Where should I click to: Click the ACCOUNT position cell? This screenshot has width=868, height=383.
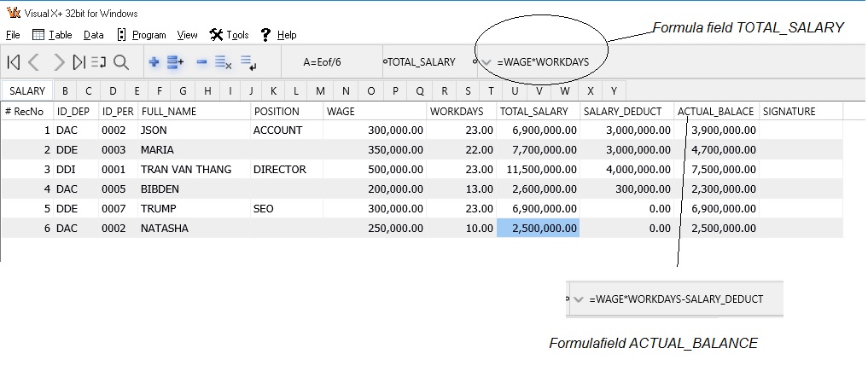click(x=287, y=130)
